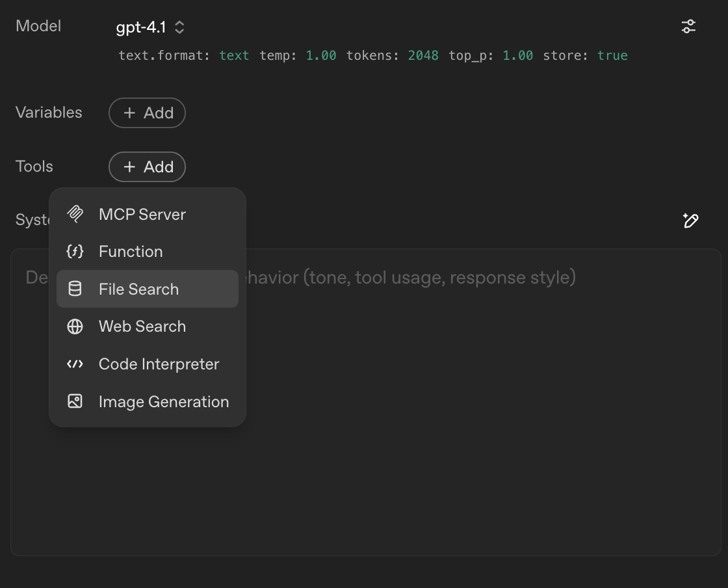This screenshot has width=728, height=588.
Task: Choose MCP Server from the menu
Action: click(x=147, y=214)
